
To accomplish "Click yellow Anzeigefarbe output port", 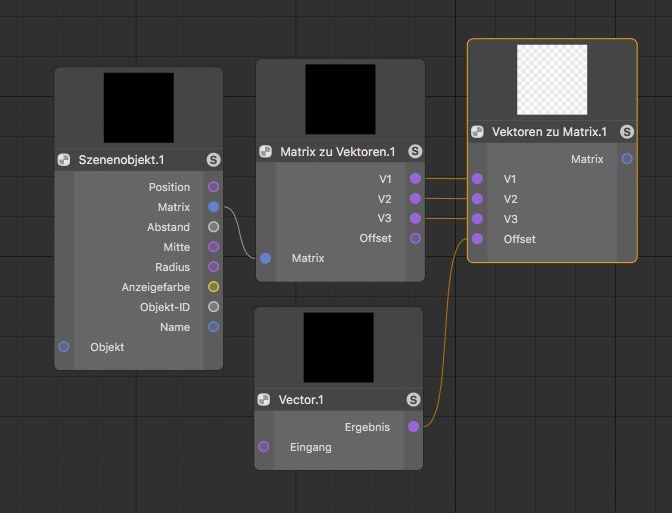I will (x=213, y=287).
